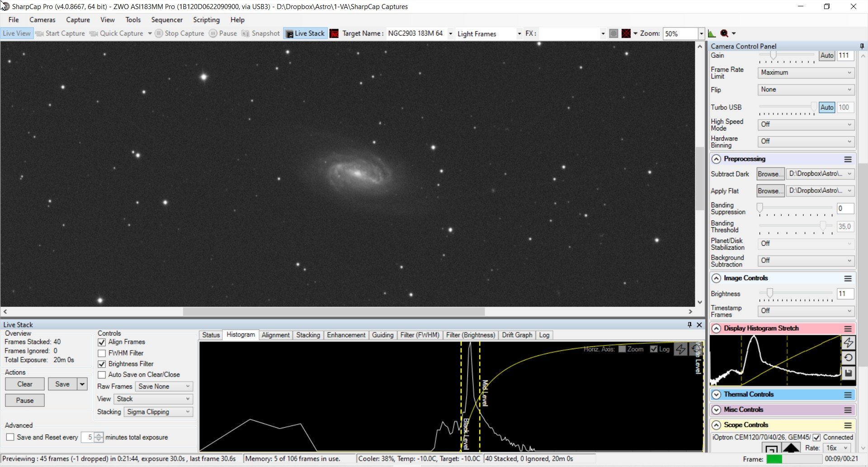The width and height of the screenshot is (868, 467).
Task: Toggle the histogram Log checkbox
Action: click(654, 349)
